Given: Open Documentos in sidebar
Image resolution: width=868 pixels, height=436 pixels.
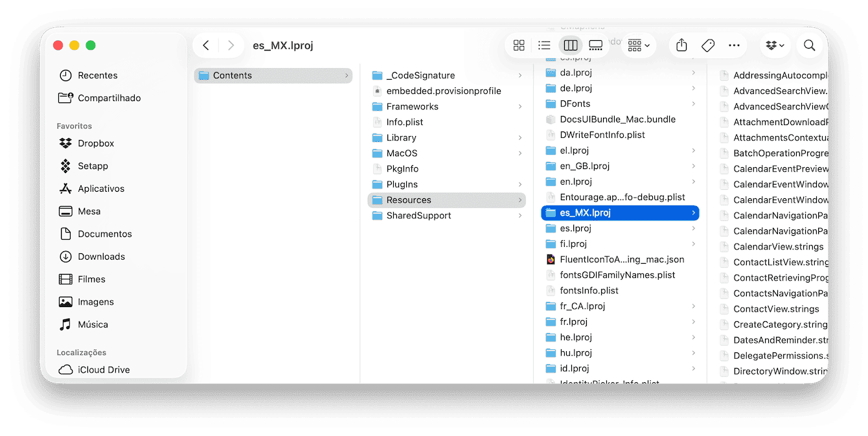Looking at the screenshot, I should (95, 235).
